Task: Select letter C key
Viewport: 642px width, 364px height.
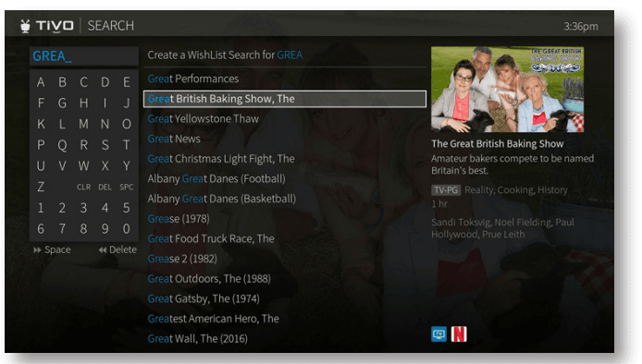Action: (x=83, y=82)
